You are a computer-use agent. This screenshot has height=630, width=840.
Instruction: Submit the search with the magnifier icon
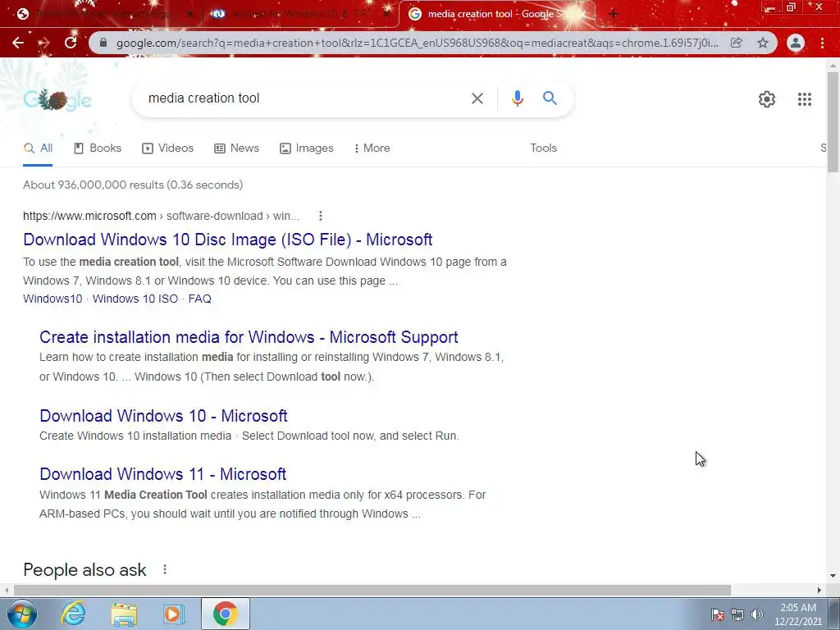coord(550,98)
